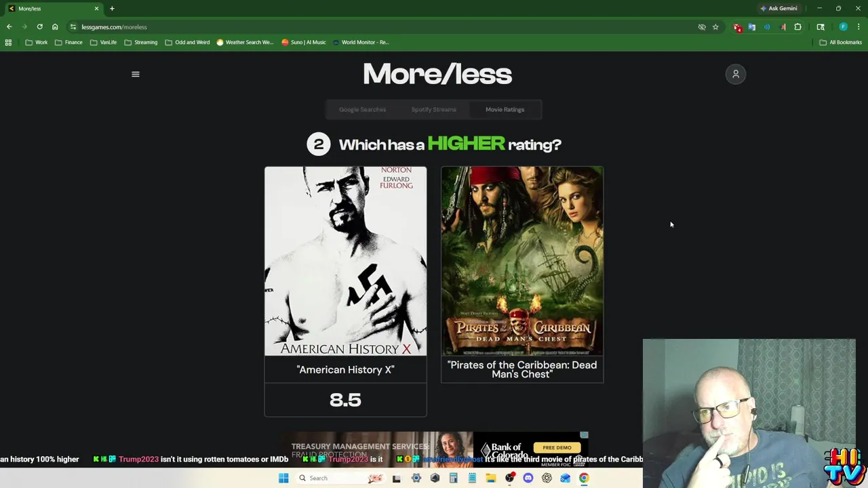
Task: Open Discord from the taskbar
Action: (x=528, y=478)
